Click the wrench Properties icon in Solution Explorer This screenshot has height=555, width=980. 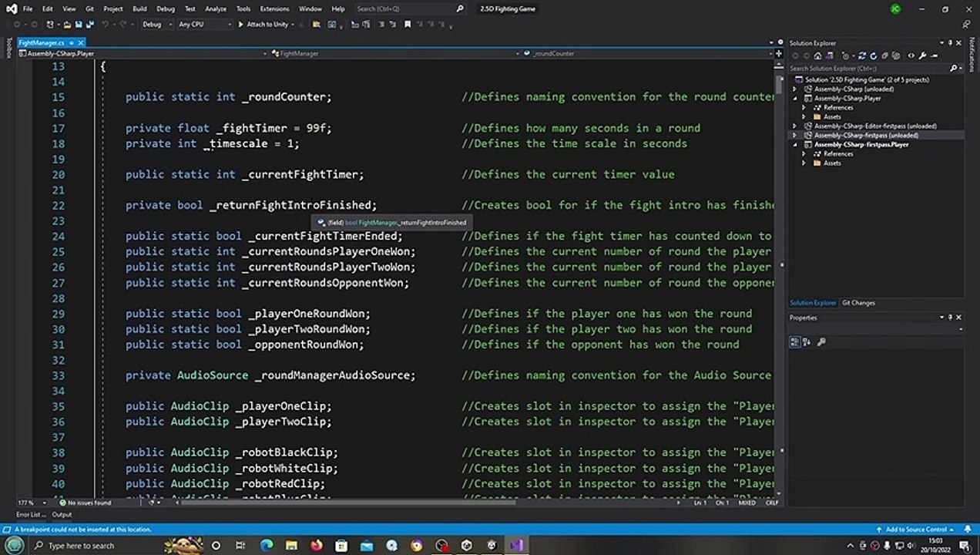pyautogui.click(x=922, y=55)
